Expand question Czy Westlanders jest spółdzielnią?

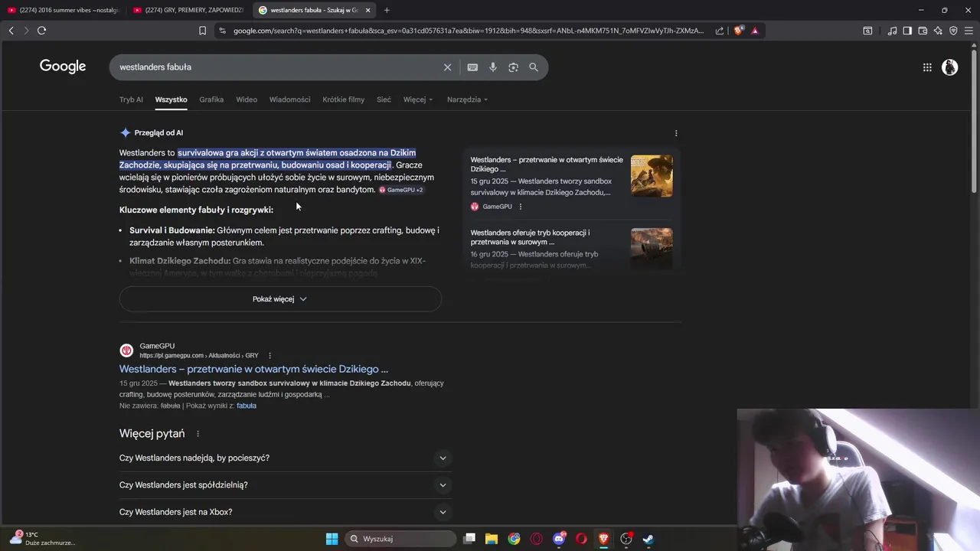click(286, 485)
